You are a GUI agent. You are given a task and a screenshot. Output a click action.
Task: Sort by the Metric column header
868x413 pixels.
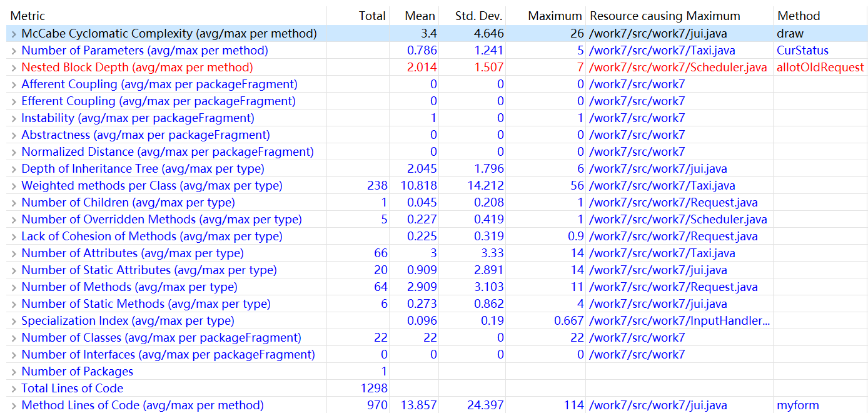[x=28, y=16]
